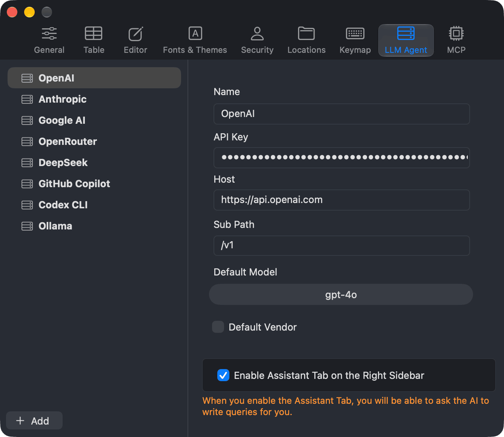Click the server icon beside Codex CLI
The height and width of the screenshot is (437, 504).
coord(27,205)
